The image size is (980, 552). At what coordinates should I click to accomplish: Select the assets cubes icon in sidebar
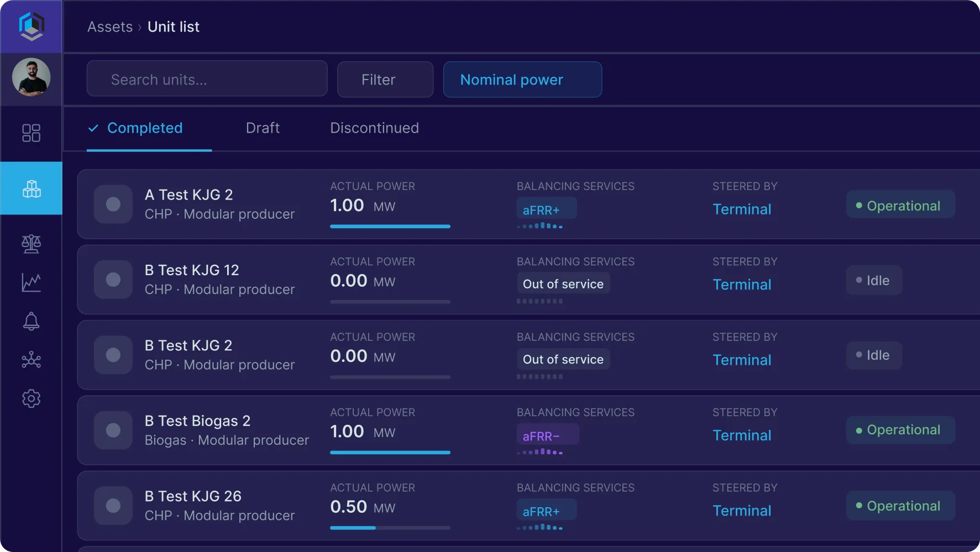click(31, 188)
